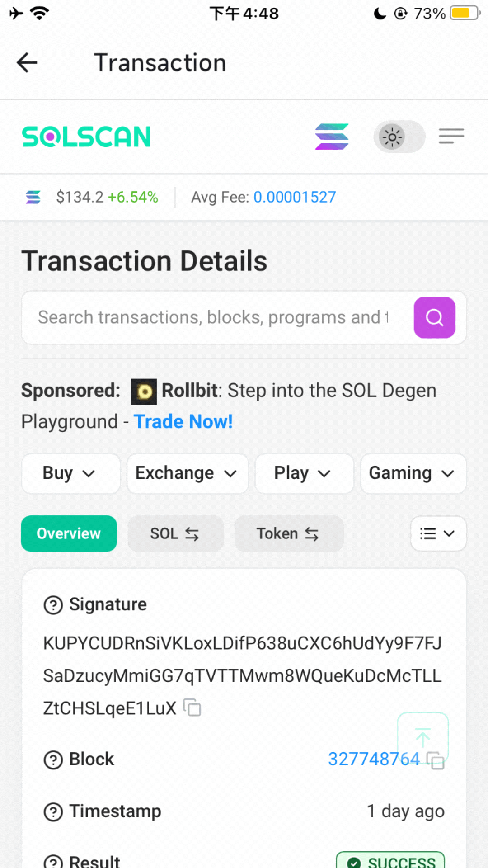Click the Timestamp help question icon
488x868 pixels.
(x=53, y=812)
